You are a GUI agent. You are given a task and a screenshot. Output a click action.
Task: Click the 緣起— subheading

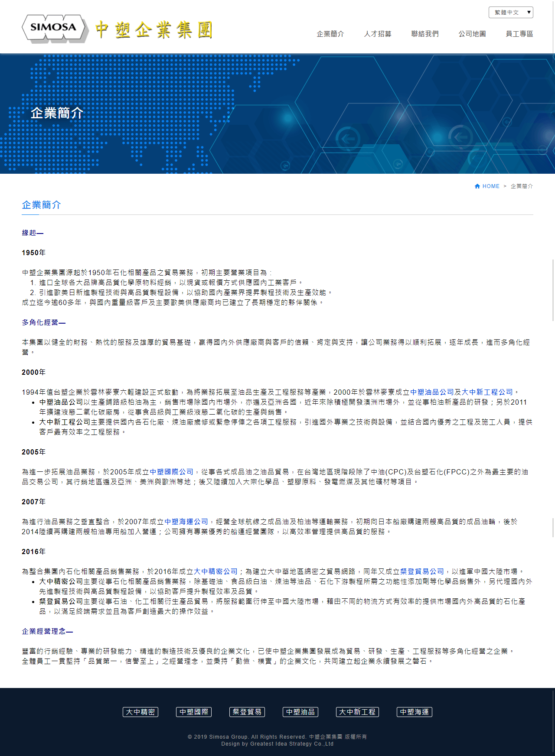coord(33,233)
